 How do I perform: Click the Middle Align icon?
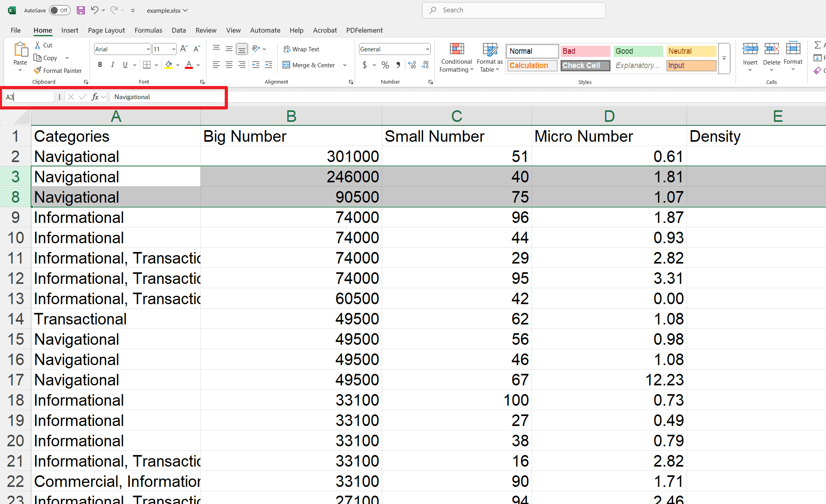tap(229, 49)
